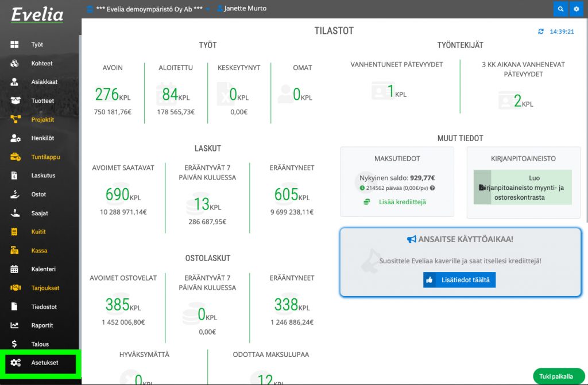Click the search magnifier button in top bar
The height and width of the screenshot is (385, 588).
(x=560, y=9)
